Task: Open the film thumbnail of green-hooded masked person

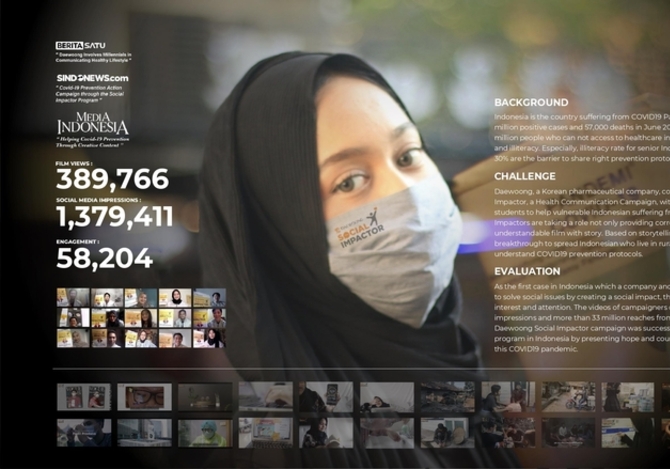Action: pyautogui.click(x=205, y=433)
